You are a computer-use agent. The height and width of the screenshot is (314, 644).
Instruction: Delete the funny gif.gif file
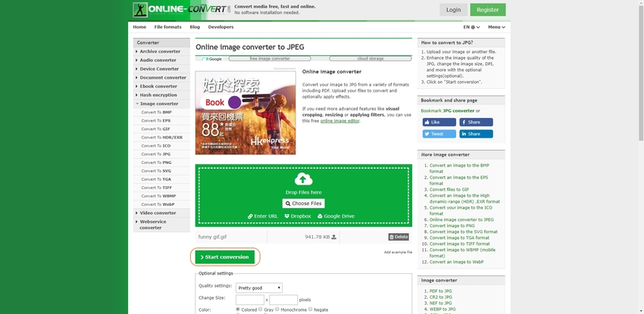399,237
